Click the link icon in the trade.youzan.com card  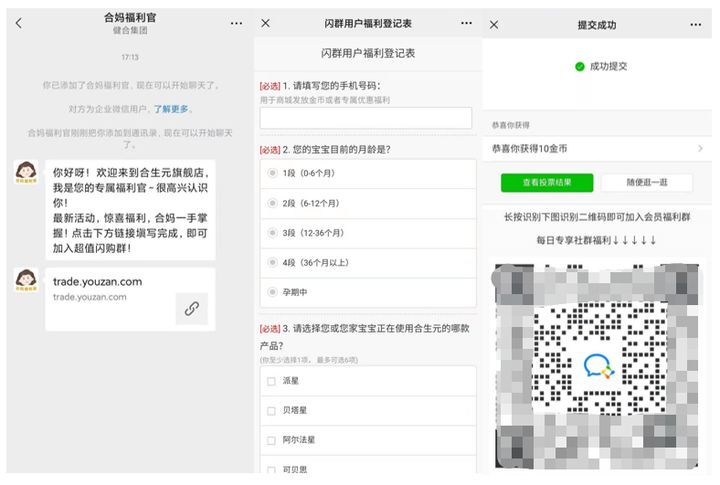pos(192,309)
